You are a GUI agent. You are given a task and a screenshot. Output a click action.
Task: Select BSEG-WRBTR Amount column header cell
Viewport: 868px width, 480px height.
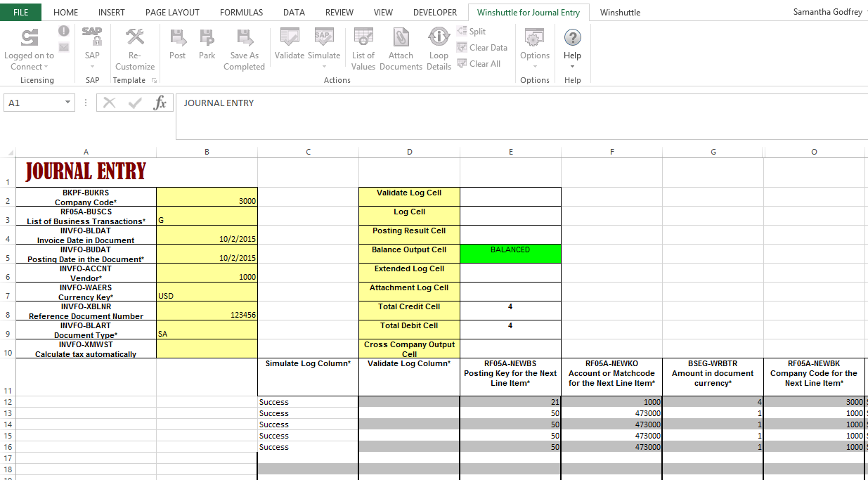coord(713,377)
